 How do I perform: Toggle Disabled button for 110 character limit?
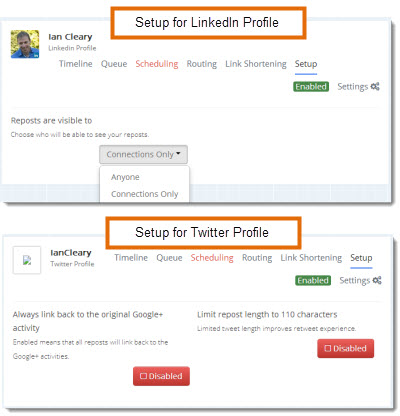[346, 348]
